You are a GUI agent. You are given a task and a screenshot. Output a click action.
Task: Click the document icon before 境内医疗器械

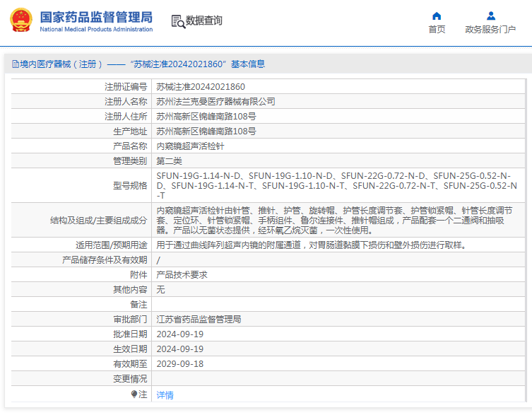pos(16,64)
